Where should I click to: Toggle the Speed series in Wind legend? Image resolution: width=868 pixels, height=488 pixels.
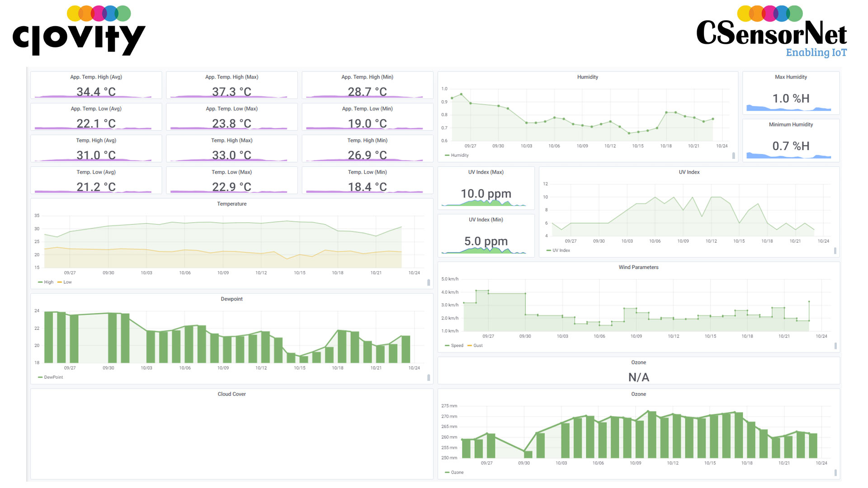(x=454, y=345)
